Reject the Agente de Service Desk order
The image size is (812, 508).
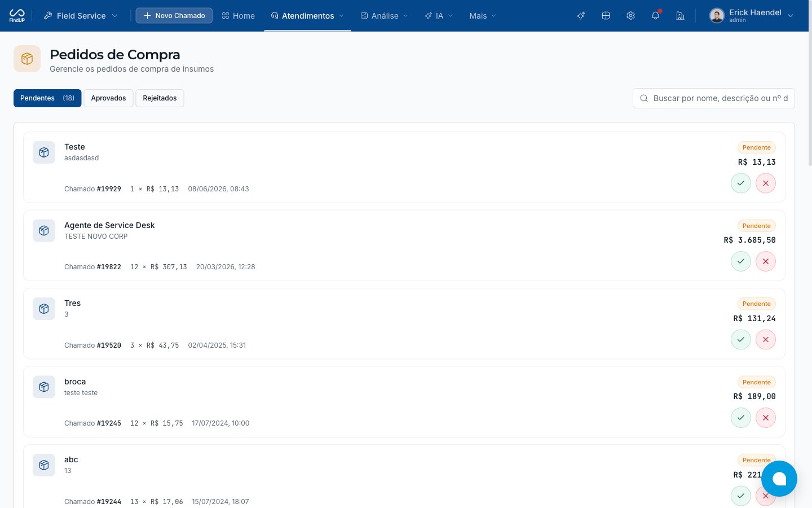point(766,261)
